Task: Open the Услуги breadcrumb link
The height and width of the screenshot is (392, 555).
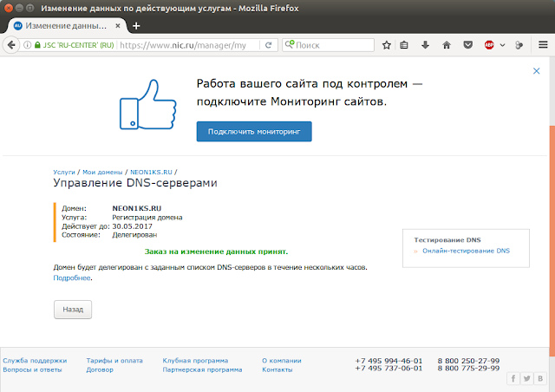Action: pos(64,172)
